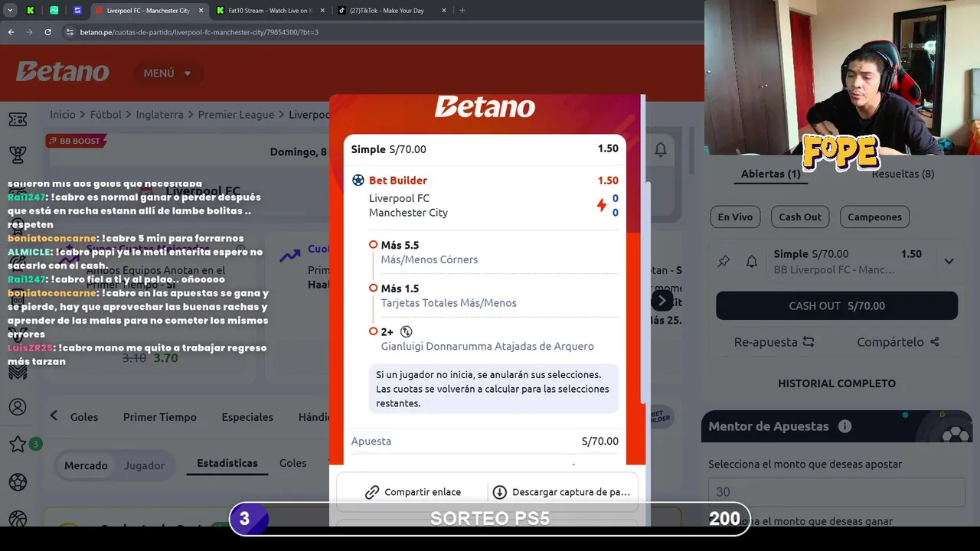
Task: Open the betslip ticket icon in sidebar
Action: pos(18,119)
